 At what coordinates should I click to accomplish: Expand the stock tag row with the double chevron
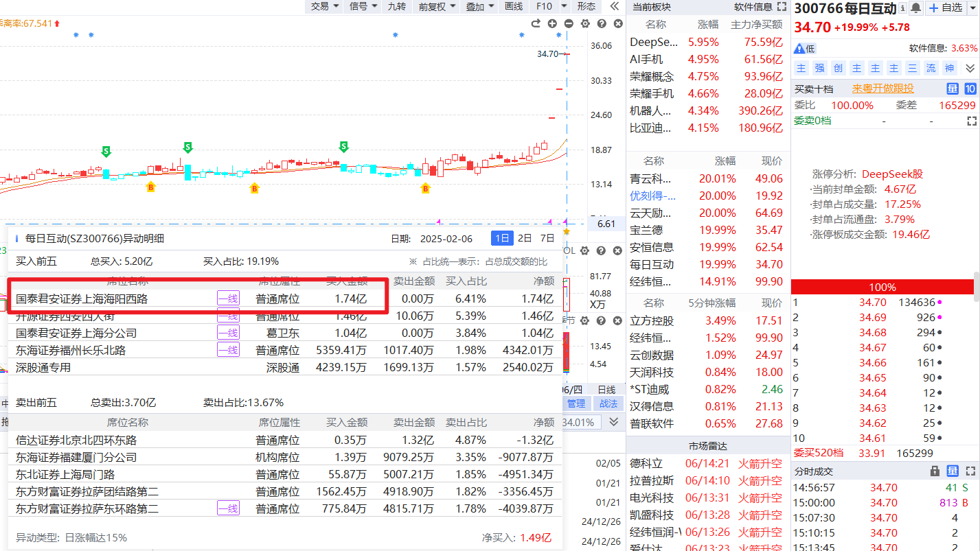click(970, 68)
